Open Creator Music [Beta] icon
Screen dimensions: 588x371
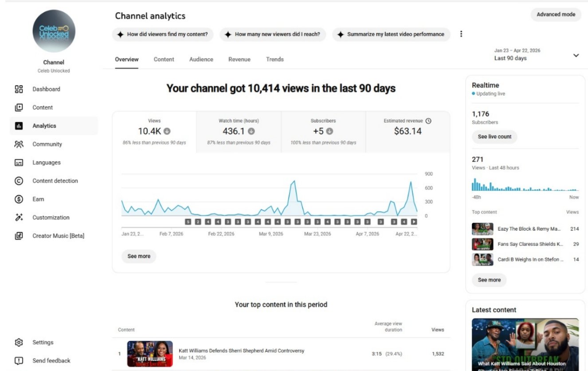pyautogui.click(x=19, y=236)
